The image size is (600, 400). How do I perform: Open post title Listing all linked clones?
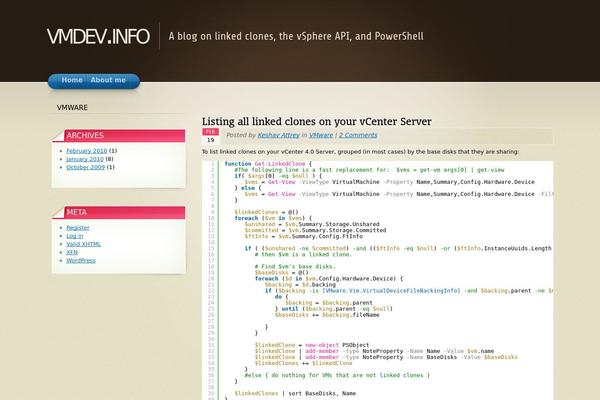(x=316, y=122)
